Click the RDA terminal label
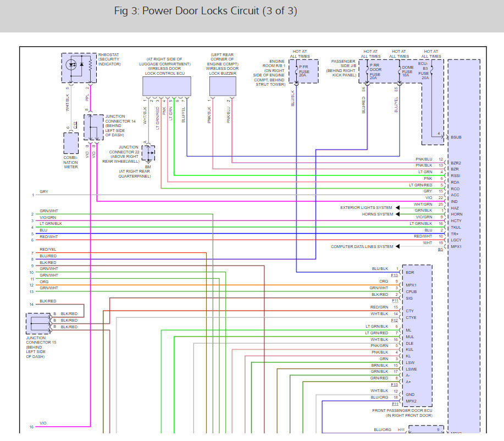The width and height of the screenshot is (504, 441). pos(455,183)
